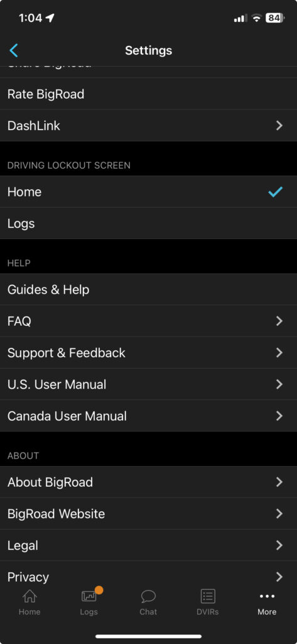Tap the battery indicator showing 84
Image resolution: width=297 pixels, height=644 pixels.
point(275,18)
